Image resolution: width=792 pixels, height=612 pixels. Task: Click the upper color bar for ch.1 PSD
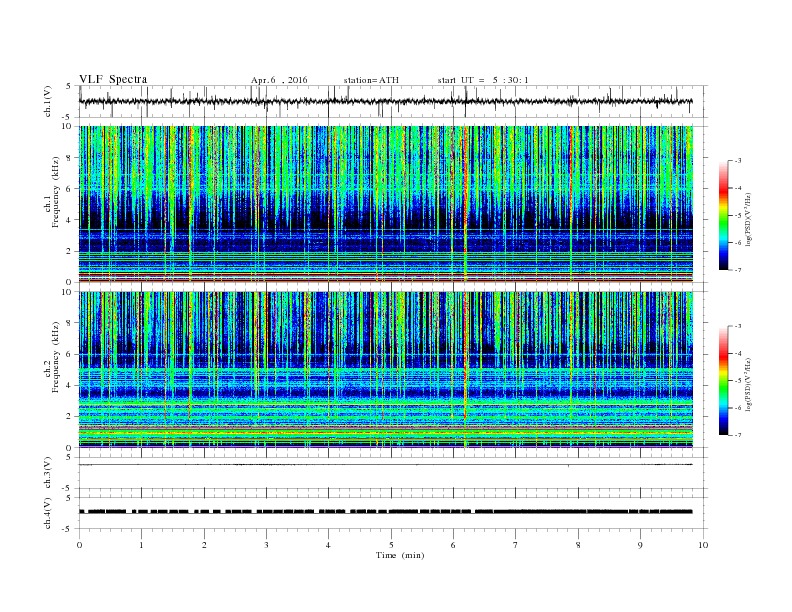pos(724,215)
